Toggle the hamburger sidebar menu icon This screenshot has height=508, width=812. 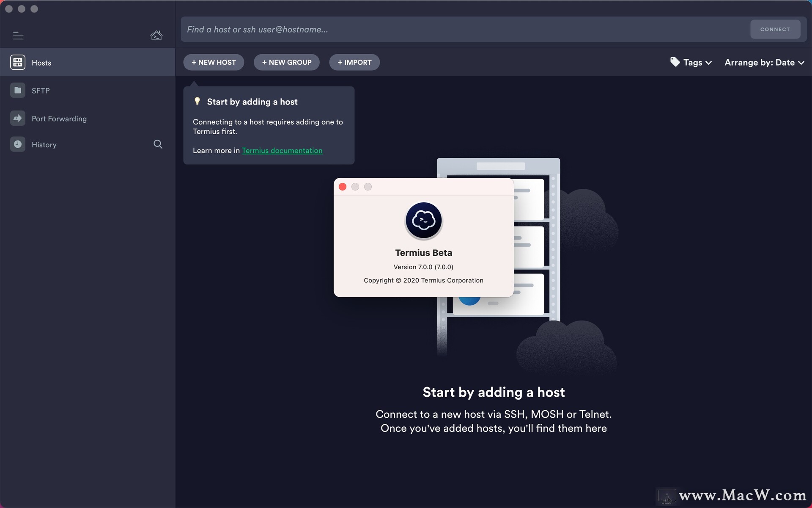click(x=18, y=36)
